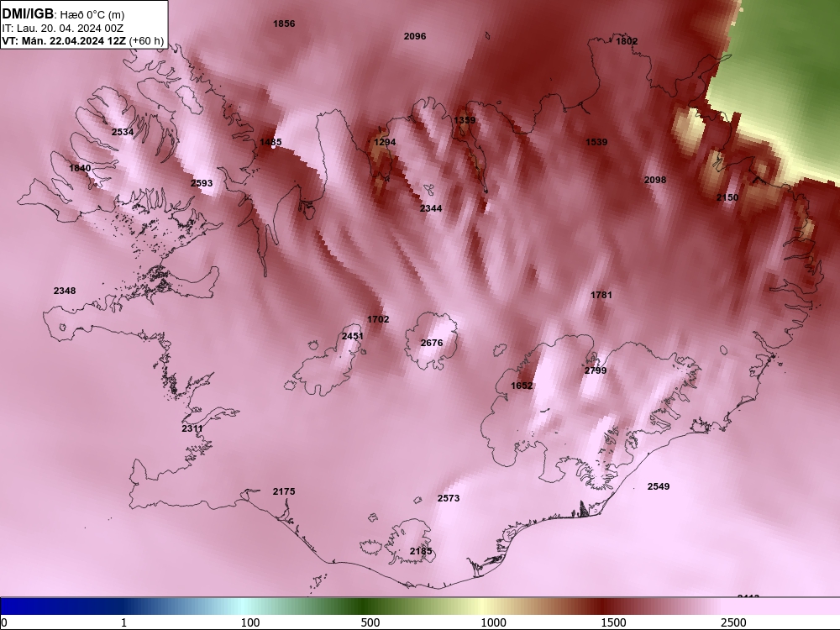Select the 2175 height value

284,491
